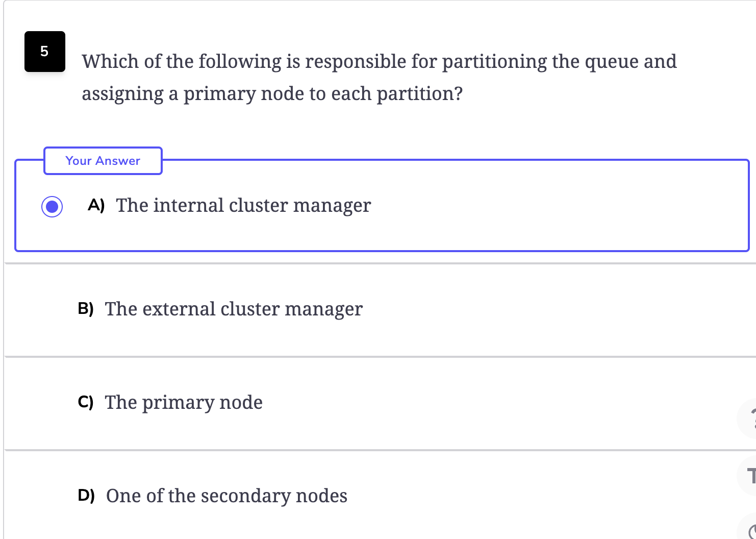Viewport: 756px width, 539px height.
Task: Click the bold 'B)' option letter
Action: pos(86,309)
